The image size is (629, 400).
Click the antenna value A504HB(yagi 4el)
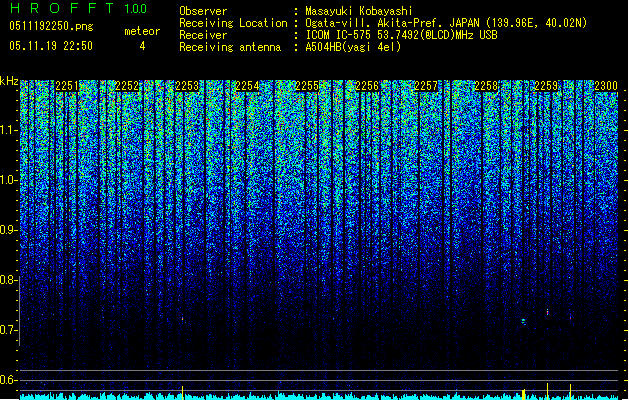[353, 47]
